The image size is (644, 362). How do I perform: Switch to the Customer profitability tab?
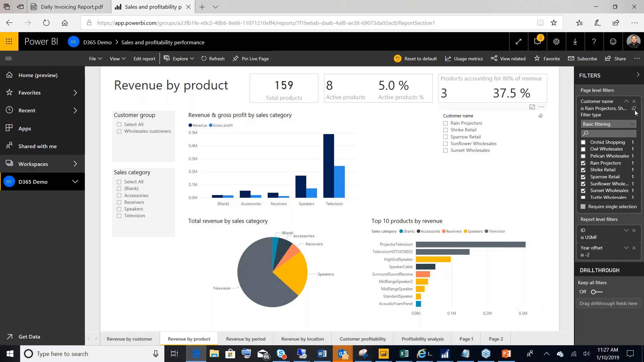(363, 339)
